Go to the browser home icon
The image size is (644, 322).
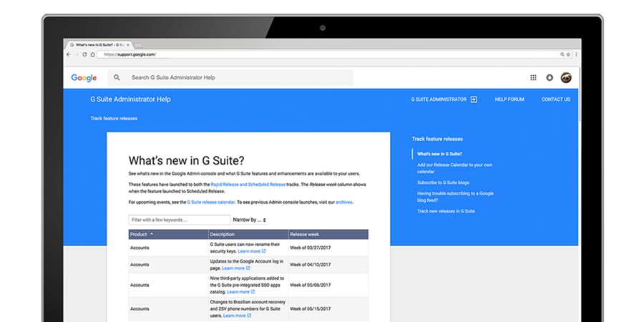93,54
